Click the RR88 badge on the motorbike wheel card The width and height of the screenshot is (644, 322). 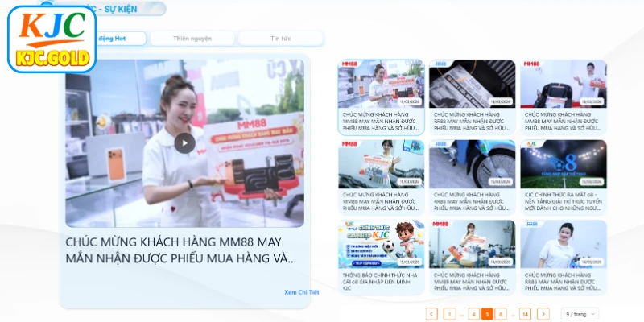440,144
